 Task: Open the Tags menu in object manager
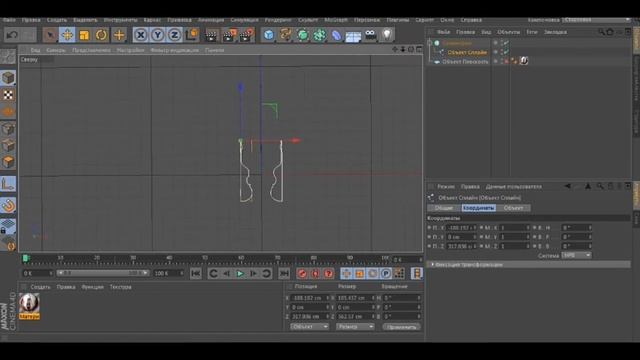pos(531,32)
